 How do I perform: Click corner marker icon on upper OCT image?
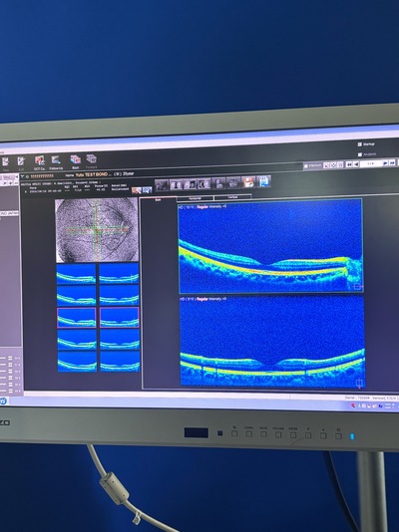click(x=357, y=287)
